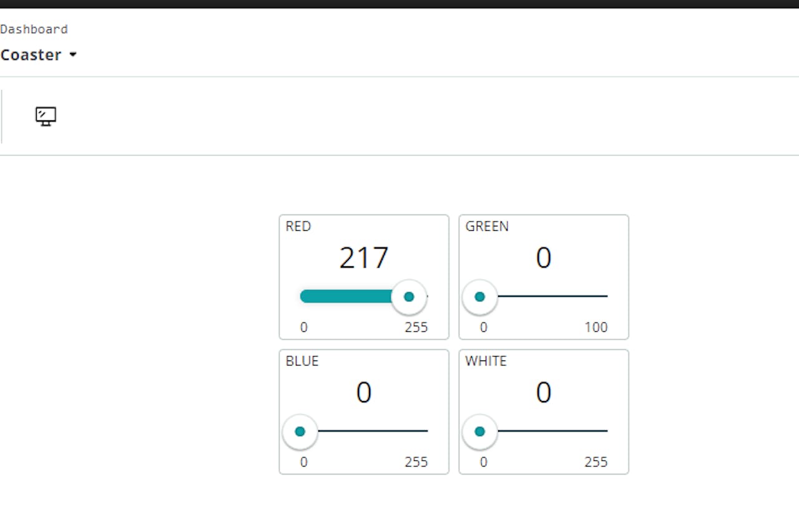Click the BLUE slider handle
Image resolution: width=799 pixels, height=532 pixels.
click(300, 432)
